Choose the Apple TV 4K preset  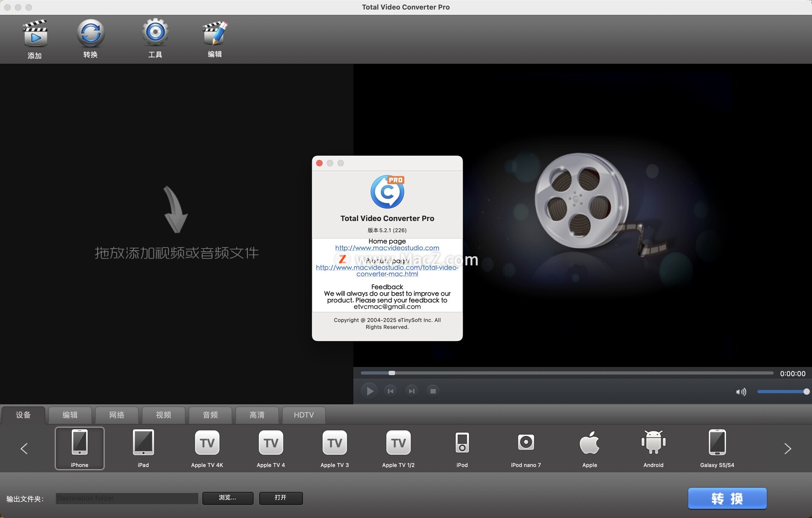tap(207, 448)
